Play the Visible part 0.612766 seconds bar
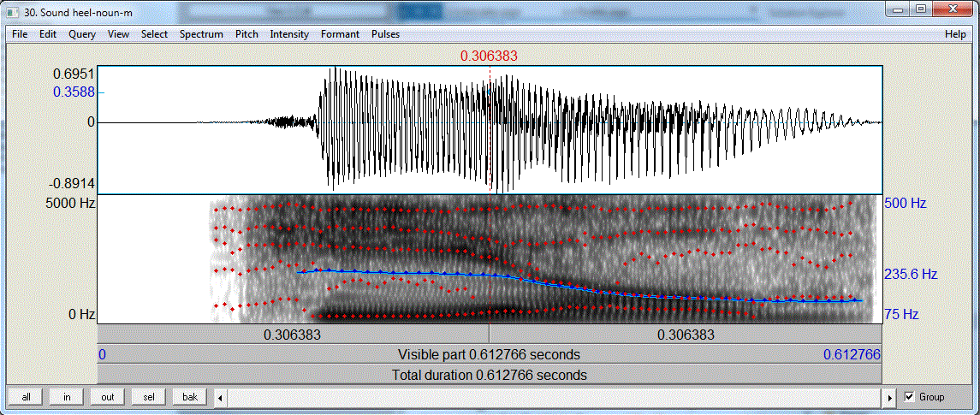The height and width of the screenshot is (415, 980). [x=490, y=355]
